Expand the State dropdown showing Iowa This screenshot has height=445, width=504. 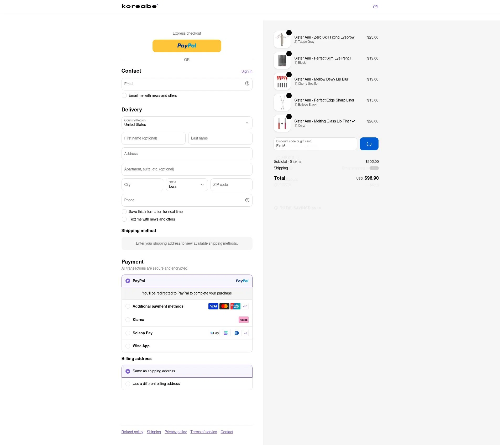(187, 185)
